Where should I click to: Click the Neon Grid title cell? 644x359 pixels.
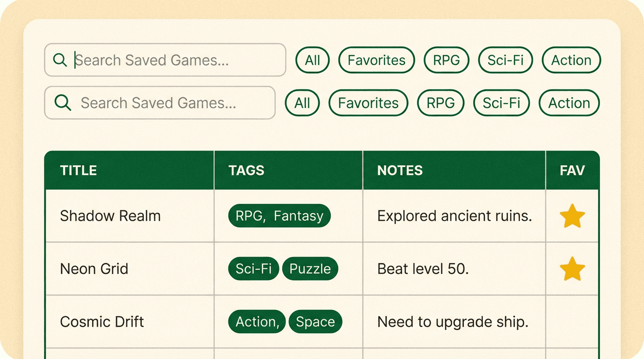[130, 269]
